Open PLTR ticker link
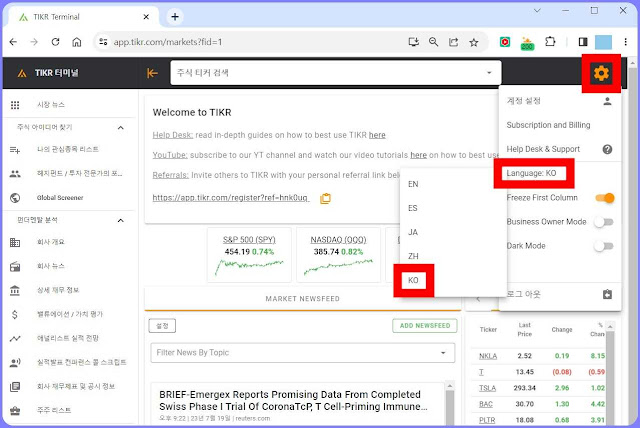640x428 pixels. pyautogui.click(x=487, y=420)
